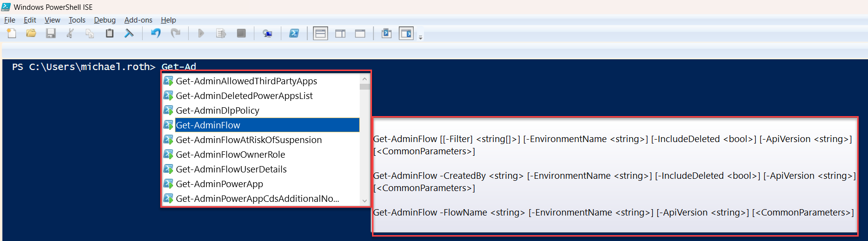Click the IntelliSense list scroll down arrow
868x241 pixels.
click(x=364, y=200)
